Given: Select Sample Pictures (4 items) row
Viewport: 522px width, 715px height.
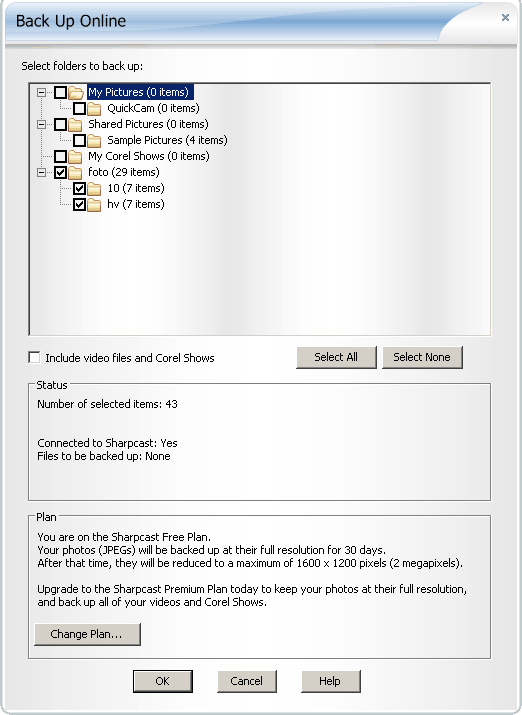Looking at the screenshot, I should point(167,140).
